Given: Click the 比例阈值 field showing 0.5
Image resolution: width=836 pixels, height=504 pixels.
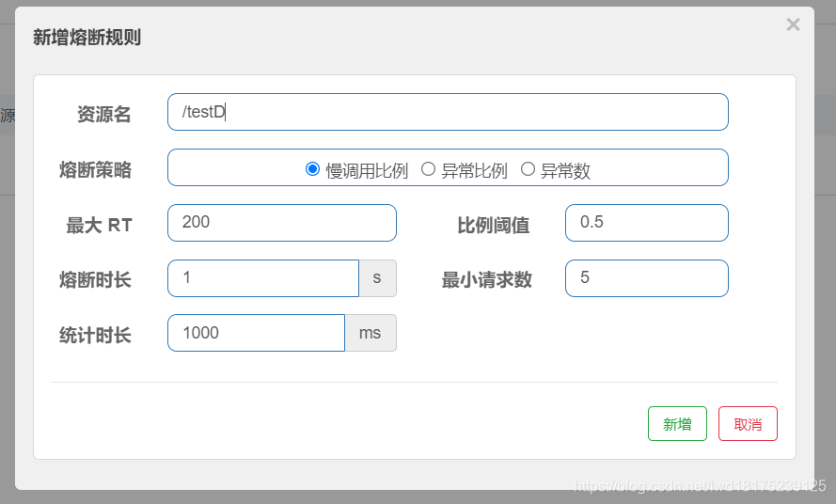Looking at the screenshot, I should [647, 223].
